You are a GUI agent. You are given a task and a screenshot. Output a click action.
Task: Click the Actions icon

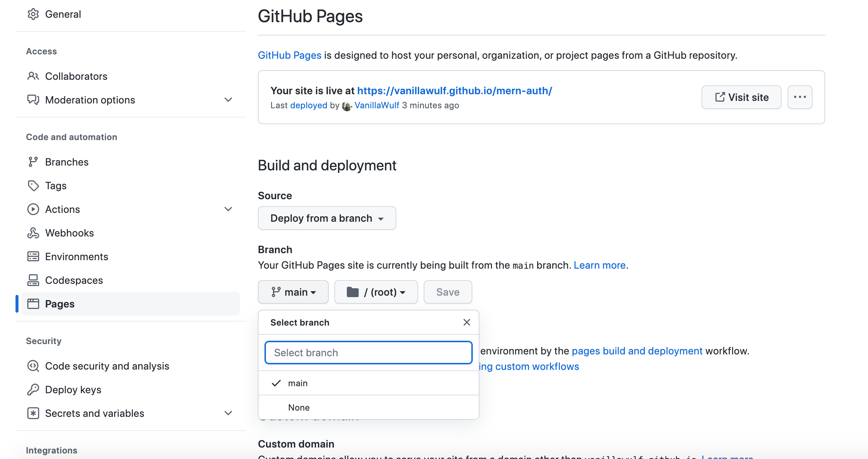(33, 208)
